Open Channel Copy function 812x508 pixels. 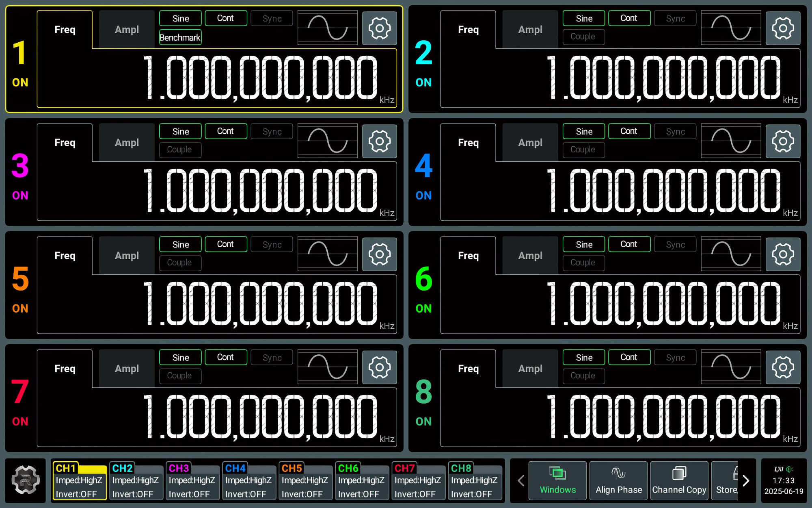679,480
